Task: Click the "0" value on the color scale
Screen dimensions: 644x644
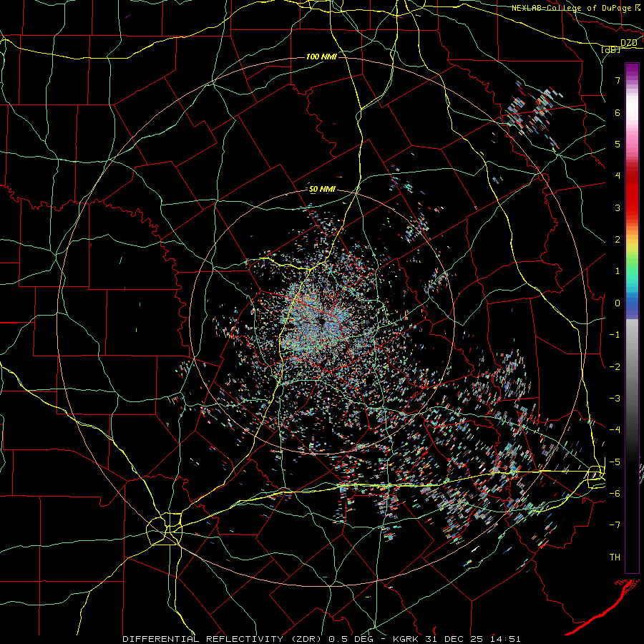Action: click(x=618, y=303)
